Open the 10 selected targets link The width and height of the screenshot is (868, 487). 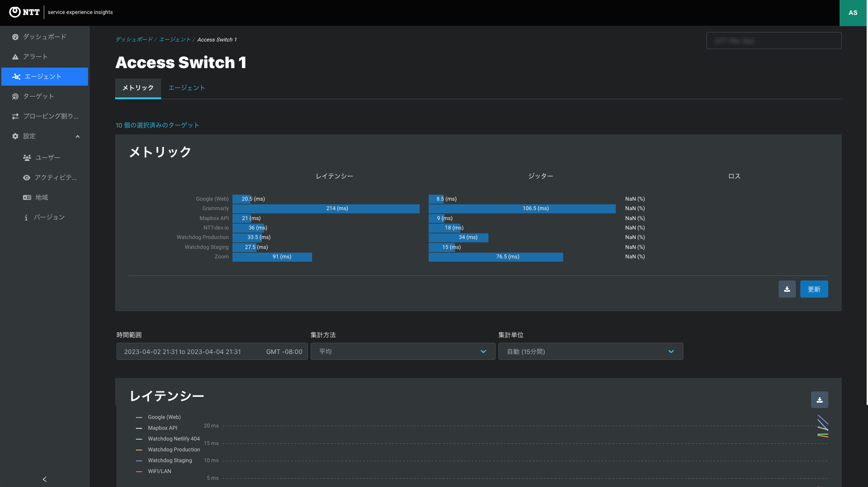pyautogui.click(x=157, y=125)
